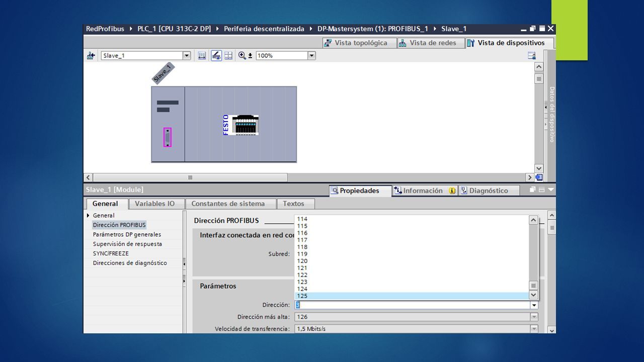Select the FESTO module in the rack
The height and width of the screenshot is (362, 644).
[x=241, y=125]
